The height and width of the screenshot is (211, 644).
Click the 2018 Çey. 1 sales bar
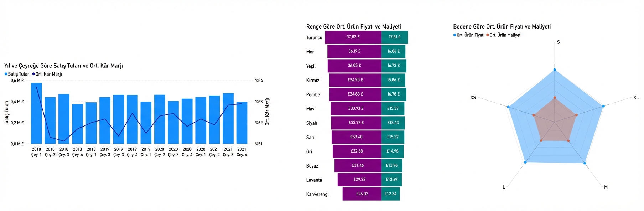tap(36, 113)
